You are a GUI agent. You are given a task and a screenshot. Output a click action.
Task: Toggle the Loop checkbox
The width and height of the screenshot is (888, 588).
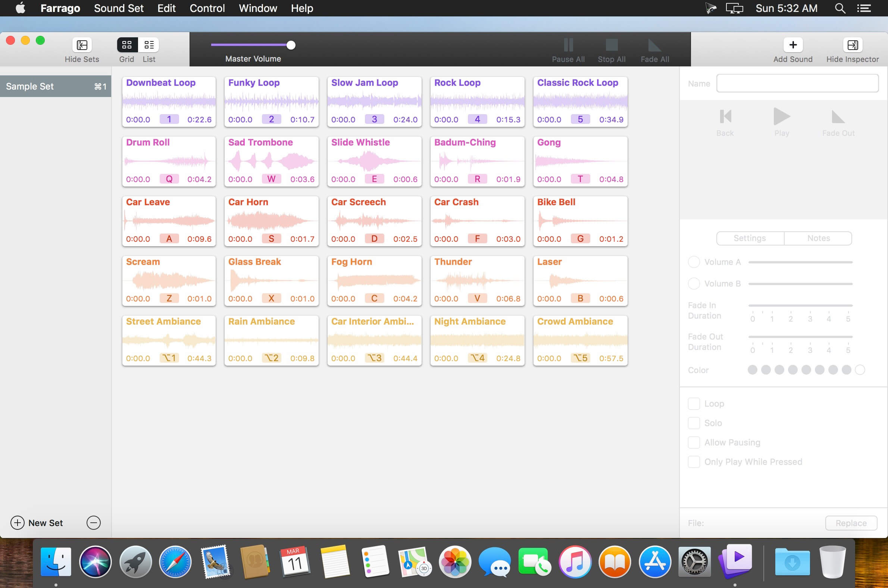694,403
